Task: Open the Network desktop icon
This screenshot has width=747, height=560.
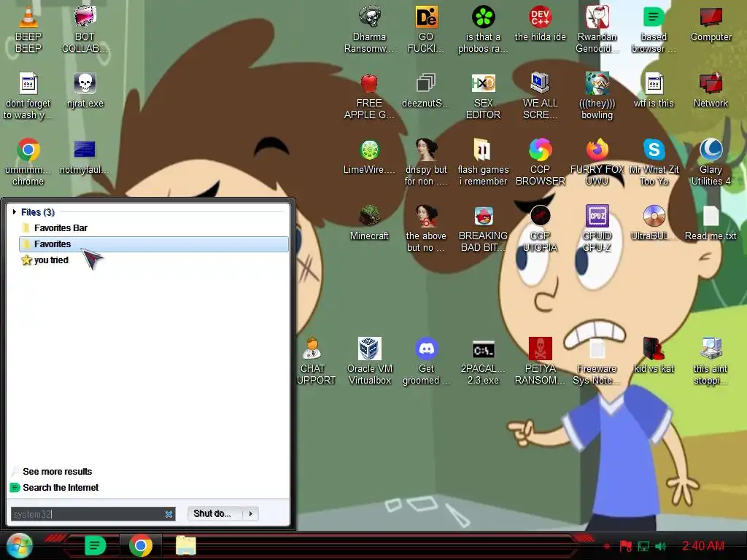Action: pos(711,84)
